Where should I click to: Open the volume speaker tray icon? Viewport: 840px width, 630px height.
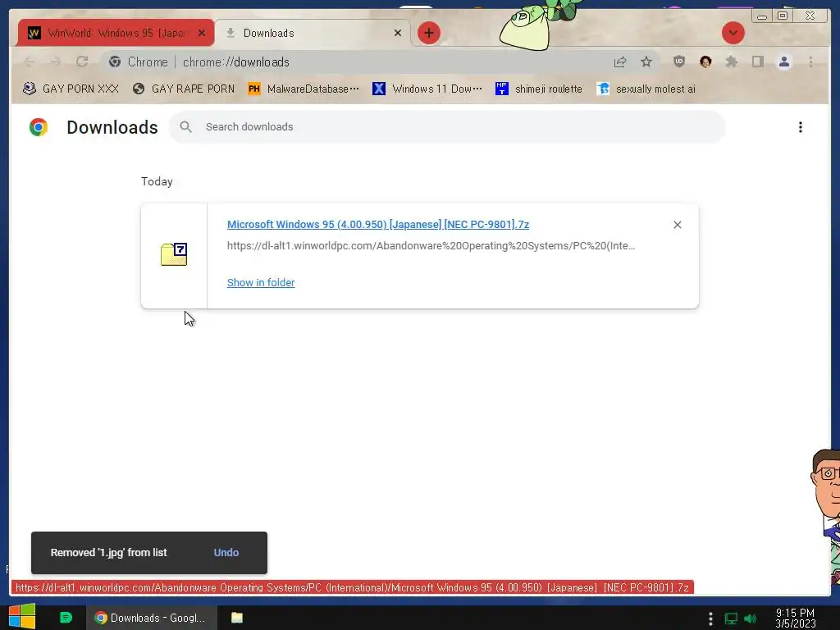coord(751,619)
